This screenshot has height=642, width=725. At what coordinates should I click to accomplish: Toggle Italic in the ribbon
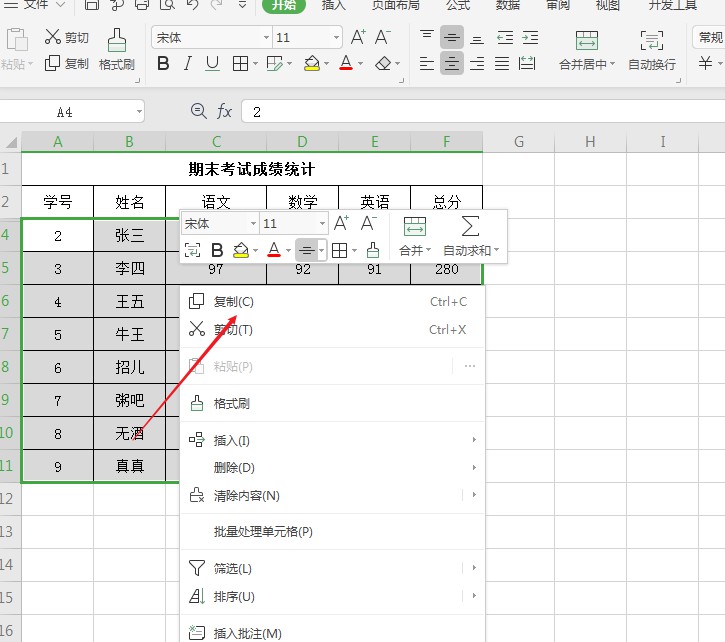(x=188, y=63)
